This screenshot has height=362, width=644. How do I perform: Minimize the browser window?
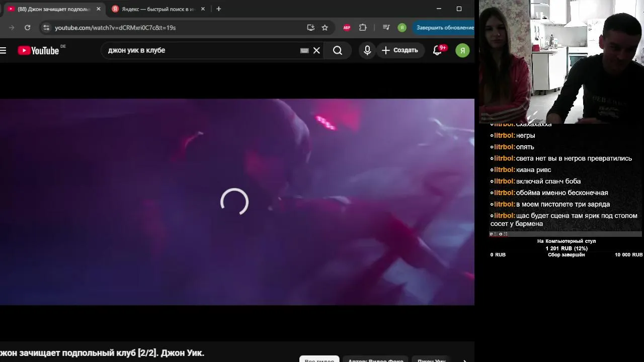439,9
